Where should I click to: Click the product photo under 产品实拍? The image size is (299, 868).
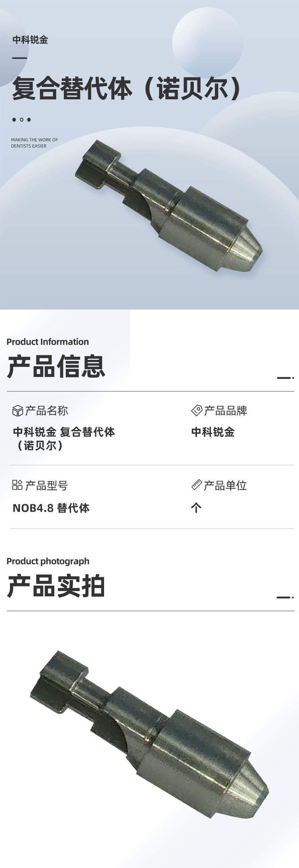point(149,734)
